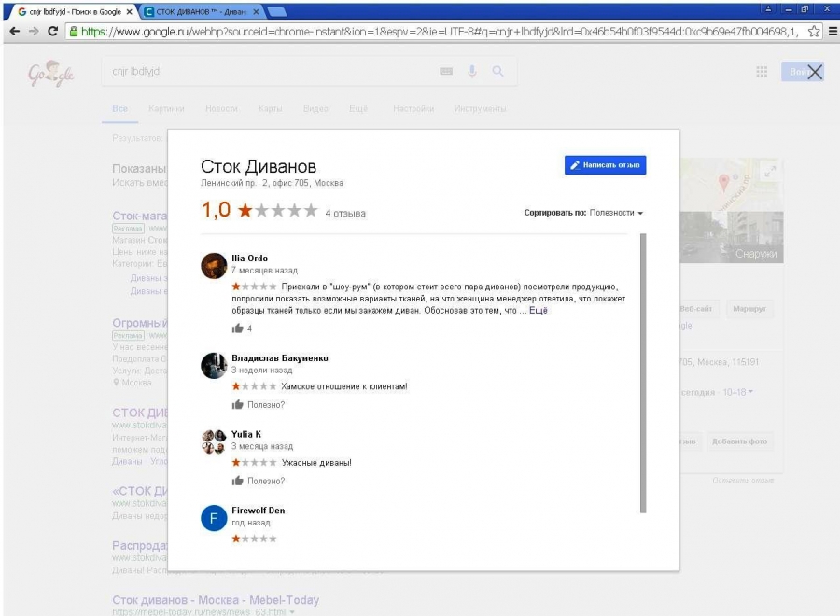This screenshot has width=840, height=616.
Task: Submit the search with the magnifier icon
Action: click(497, 71)
